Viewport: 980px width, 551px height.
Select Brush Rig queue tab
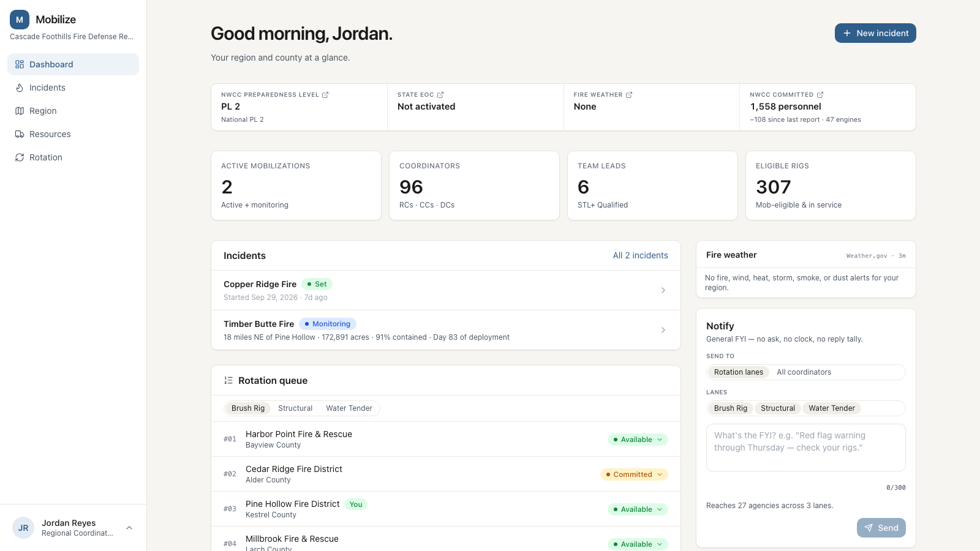[x=248, y=408]
